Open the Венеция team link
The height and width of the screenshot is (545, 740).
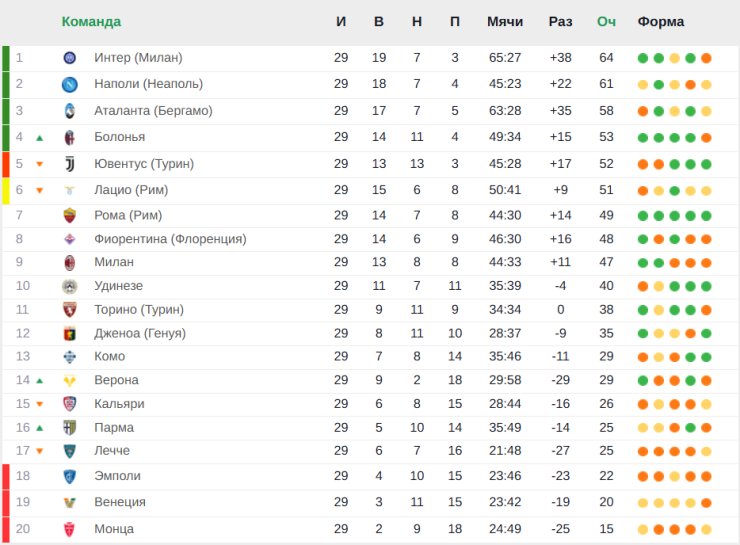click(x=120, y=502)
